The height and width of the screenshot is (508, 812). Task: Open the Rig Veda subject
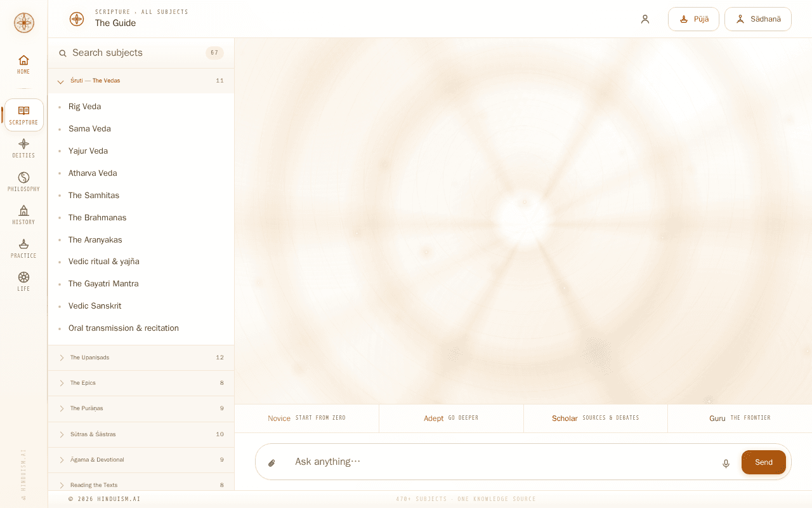141,107
